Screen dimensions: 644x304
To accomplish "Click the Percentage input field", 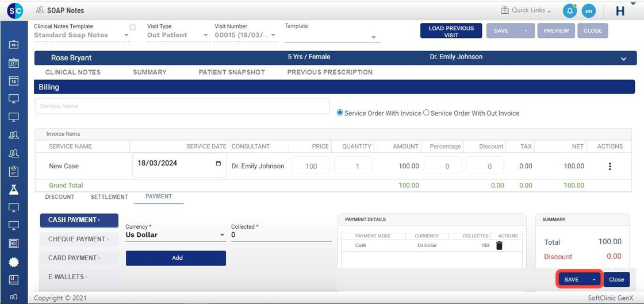I will 442,166.
